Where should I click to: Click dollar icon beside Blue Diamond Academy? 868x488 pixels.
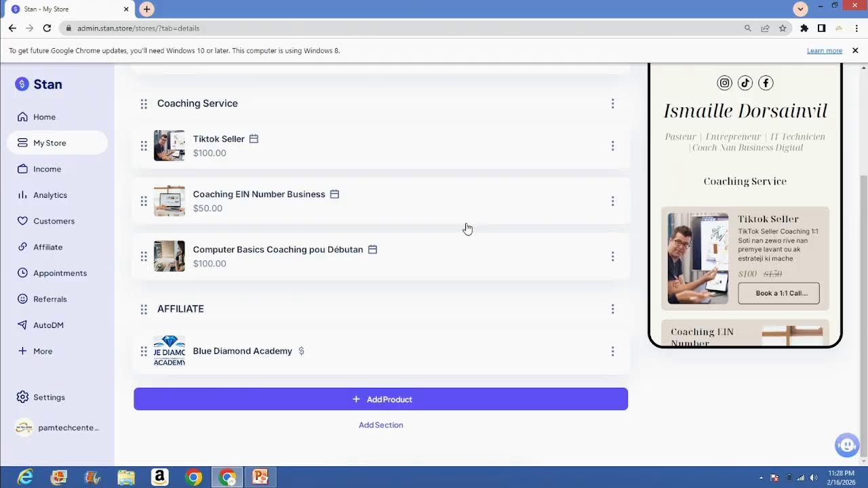(302, 351)
